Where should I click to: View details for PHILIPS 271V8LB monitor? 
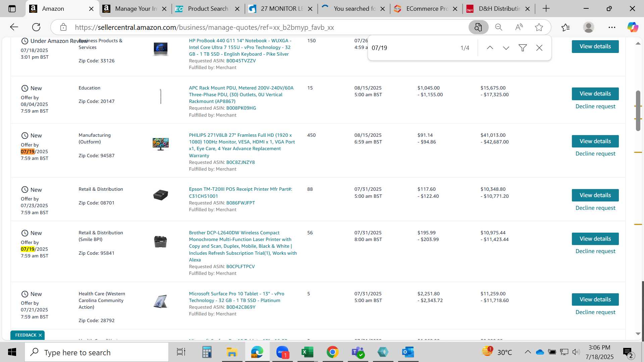[595, 141]
